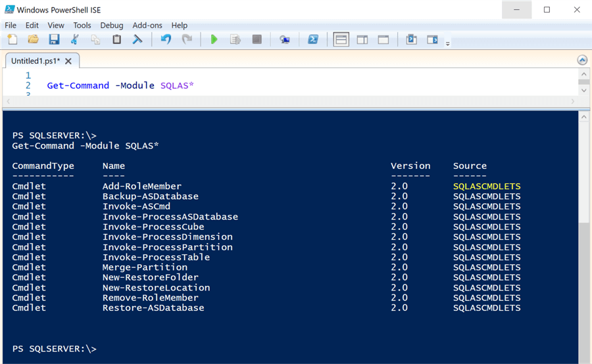Open a script with folder icon
The width and height of the screenshot is (592, 364).
point(34,39)
